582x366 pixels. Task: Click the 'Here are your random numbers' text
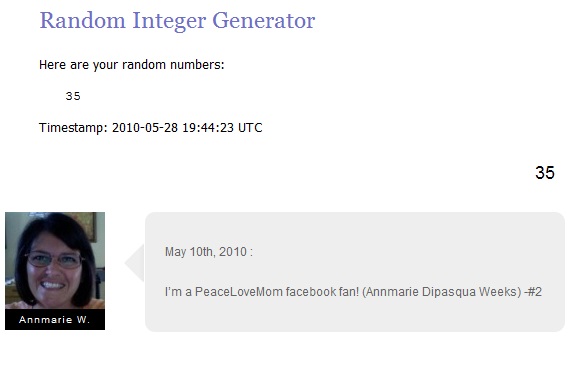[132, 65]
